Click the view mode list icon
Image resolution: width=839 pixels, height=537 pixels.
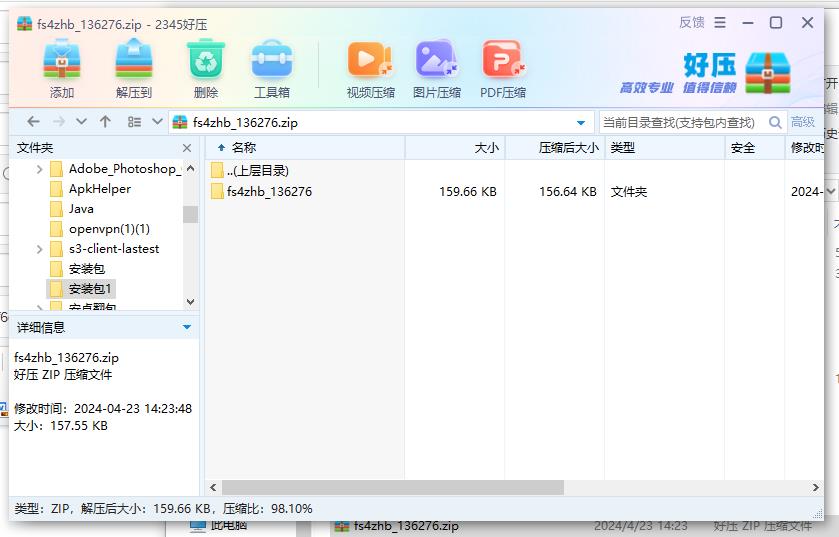134,122
